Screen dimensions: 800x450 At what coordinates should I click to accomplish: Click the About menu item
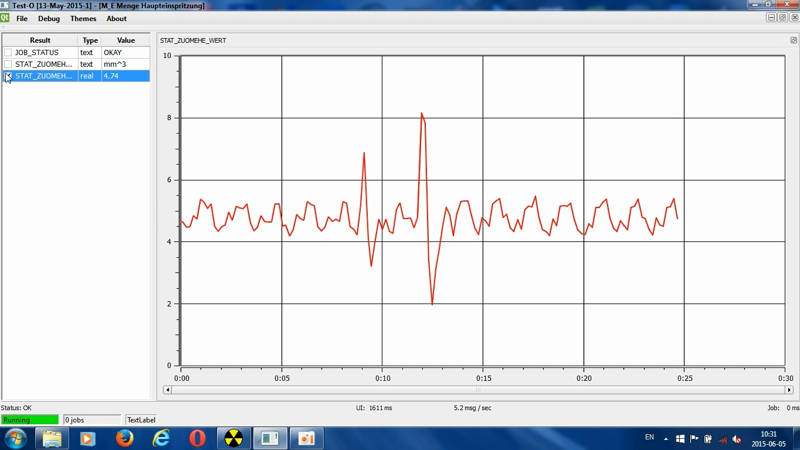pos(116,19)
